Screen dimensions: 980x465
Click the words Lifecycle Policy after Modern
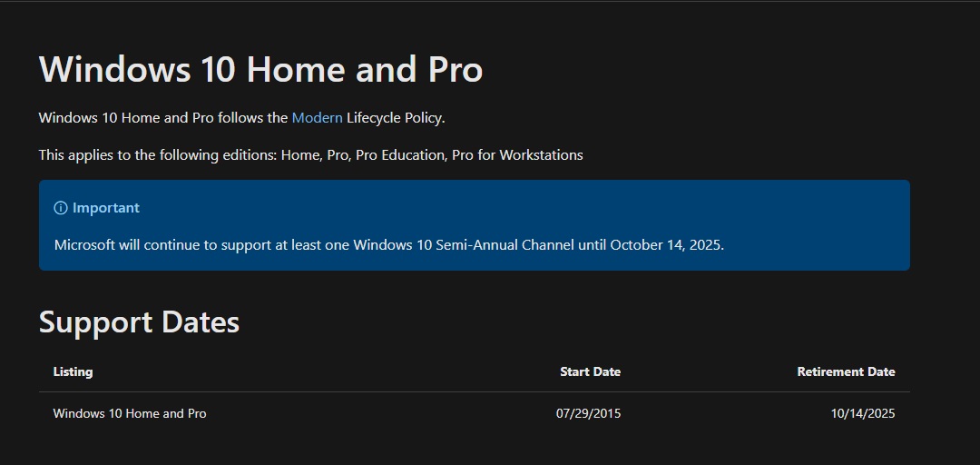point(396,118)
